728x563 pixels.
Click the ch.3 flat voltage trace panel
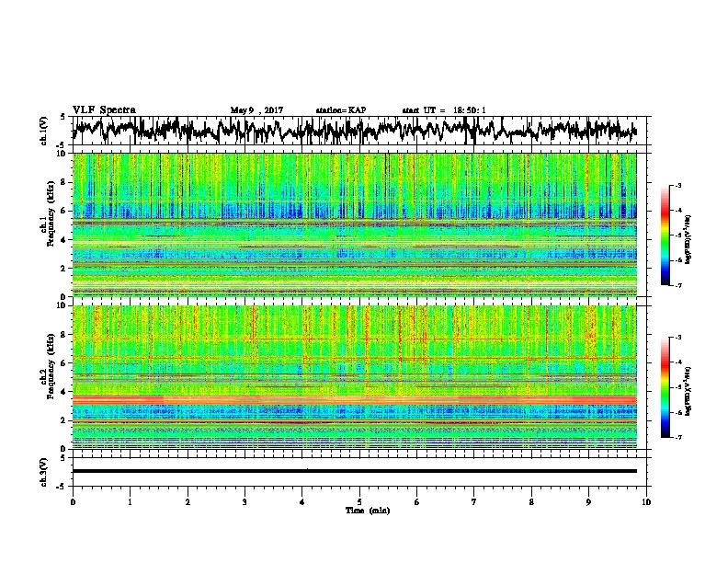(x=358, y=472)
